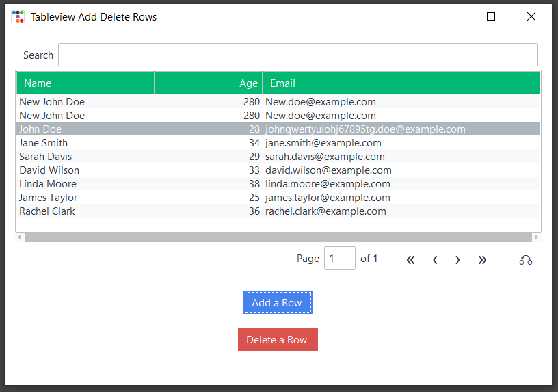This screenshot has height=392, width=558.
Task: Click email jane.smith@example.com
Action: tap(323, 143)
